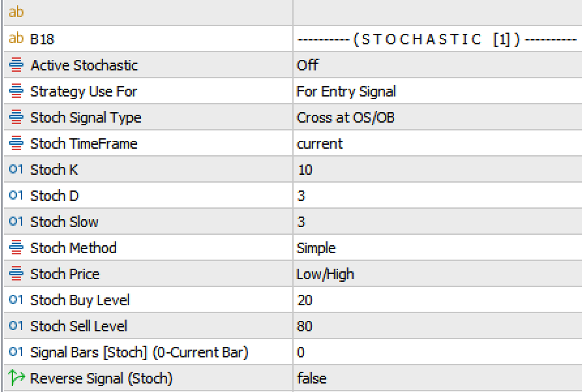Viewport: 582px width, 392px height.
Task: Click the integer icon next to Stoch D
Action: 16,196
